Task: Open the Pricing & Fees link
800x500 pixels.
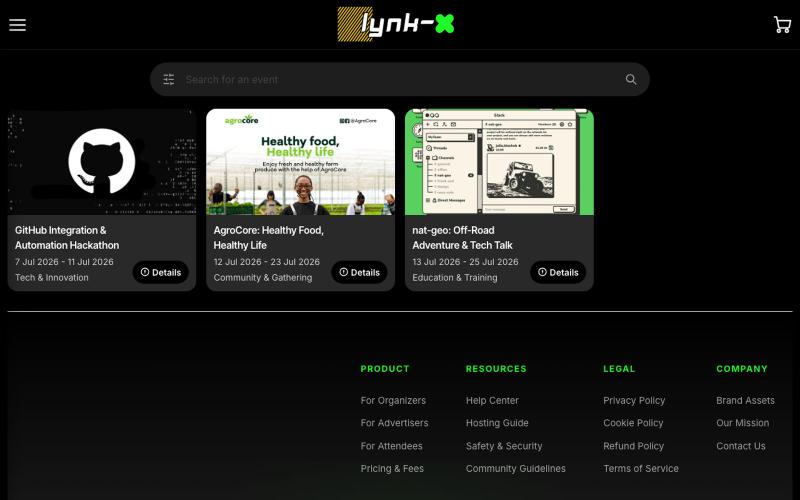Action: click(392, 468)
